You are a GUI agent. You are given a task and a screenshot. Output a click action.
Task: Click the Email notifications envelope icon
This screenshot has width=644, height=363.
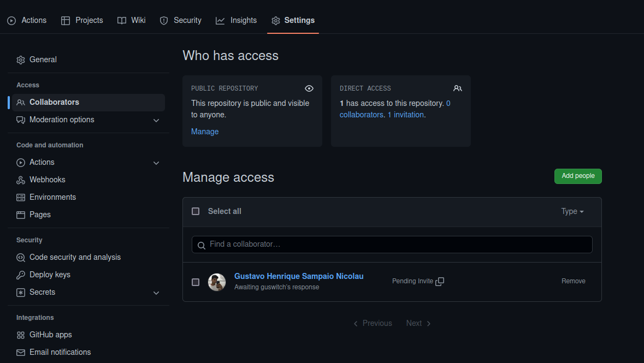tap(21, 352)
